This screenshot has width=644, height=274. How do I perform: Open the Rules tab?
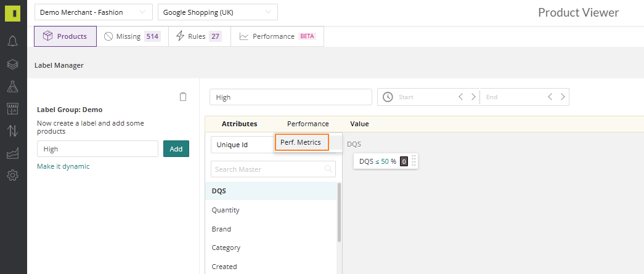point(200,36)
